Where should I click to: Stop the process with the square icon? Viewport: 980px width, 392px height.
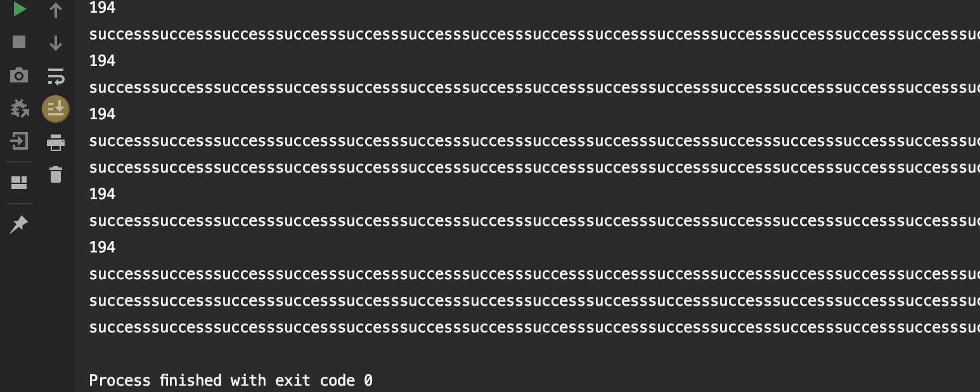(19, 42)
